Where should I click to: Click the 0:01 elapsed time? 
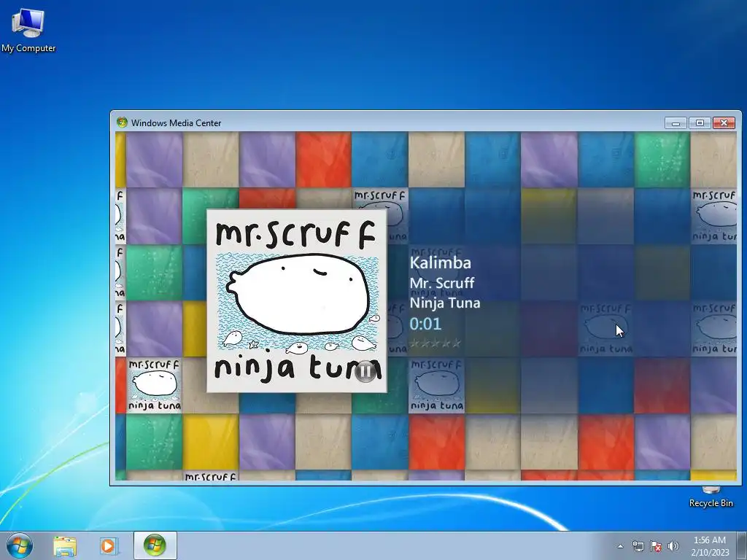425,324
